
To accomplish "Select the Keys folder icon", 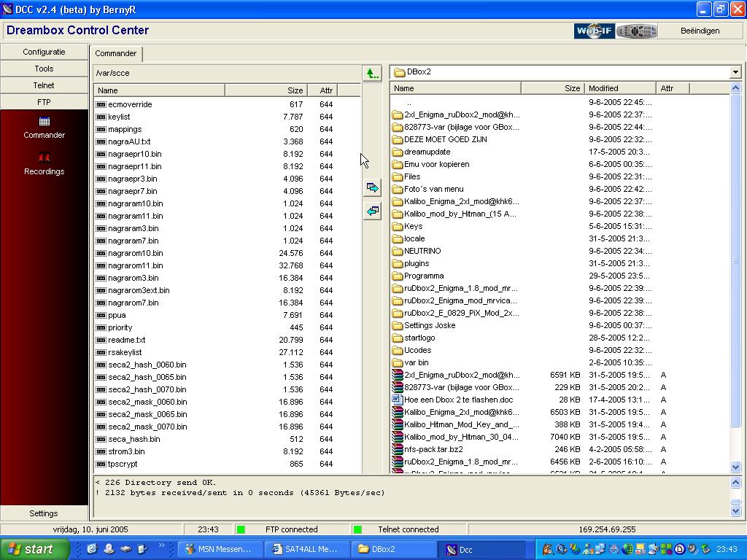I will point(398,226).
